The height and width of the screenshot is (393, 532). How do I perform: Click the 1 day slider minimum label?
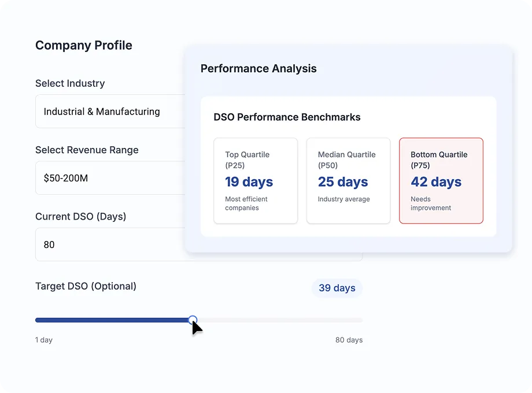click(44, 340)
